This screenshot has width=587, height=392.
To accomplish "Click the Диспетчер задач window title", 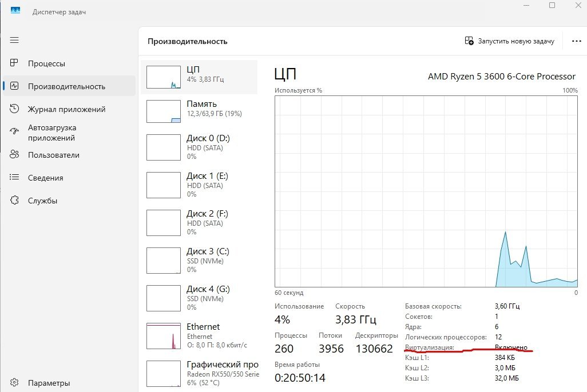I will point(59,12).
